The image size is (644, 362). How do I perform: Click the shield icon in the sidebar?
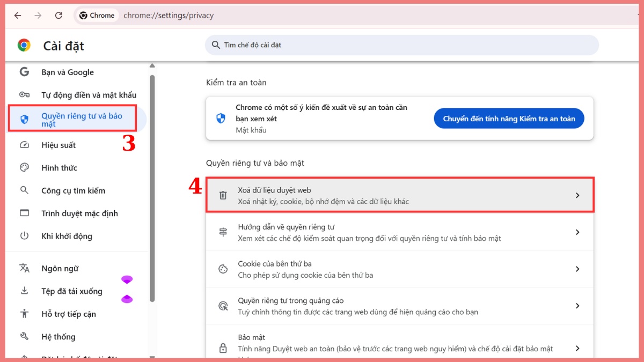point(24,119)
